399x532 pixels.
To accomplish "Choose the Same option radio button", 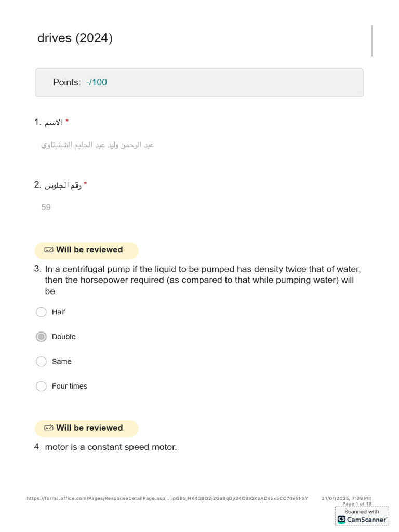I will [x=42, y=362].
